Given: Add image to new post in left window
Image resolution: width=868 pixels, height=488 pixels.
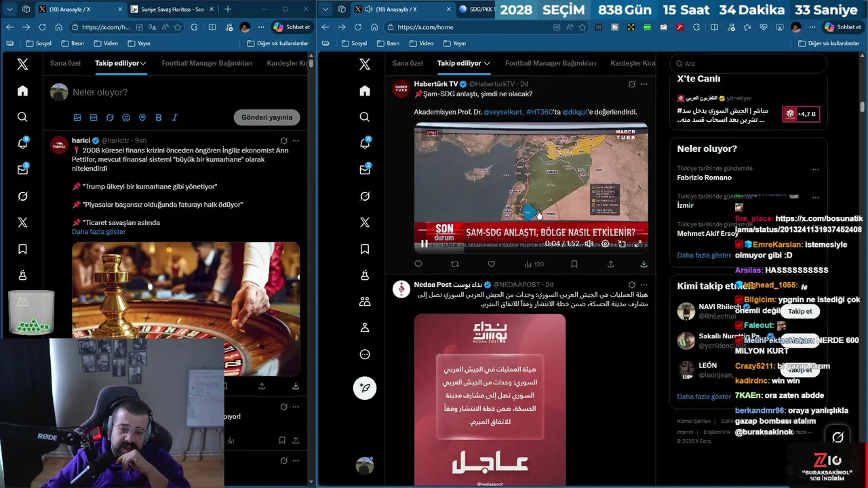Looking at the screenshot, I should 77,117.
